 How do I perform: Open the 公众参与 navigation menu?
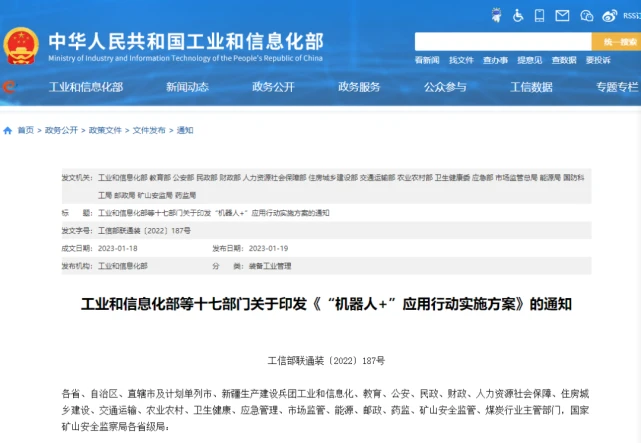tap(445, 87)
